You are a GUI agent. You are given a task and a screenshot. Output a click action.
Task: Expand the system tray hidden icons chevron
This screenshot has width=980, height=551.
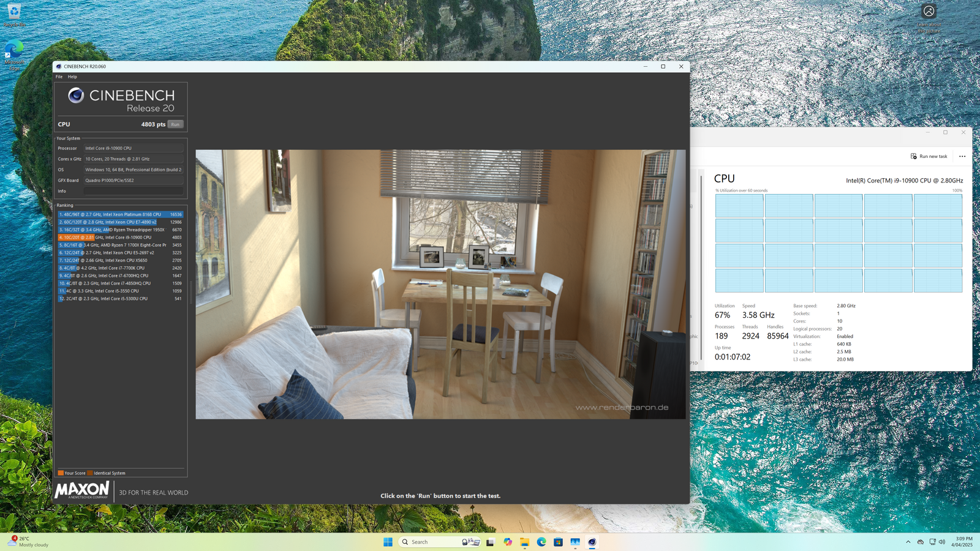pyautogui.click(x=908, y=542)
